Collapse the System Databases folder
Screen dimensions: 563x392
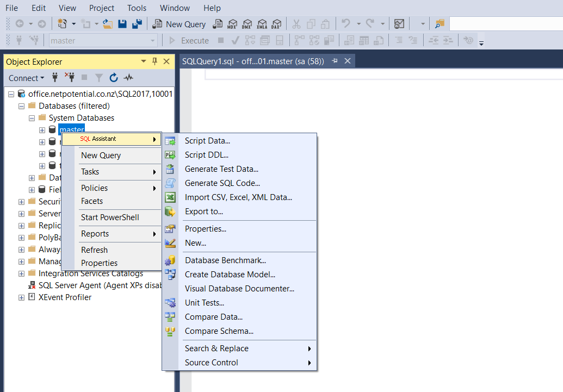(32, 118)
